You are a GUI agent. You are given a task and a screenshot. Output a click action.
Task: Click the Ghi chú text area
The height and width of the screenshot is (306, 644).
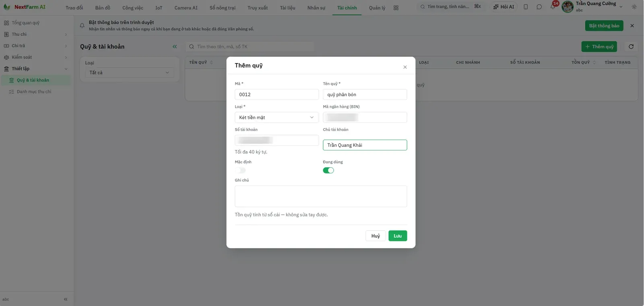[x=321, y=196]
